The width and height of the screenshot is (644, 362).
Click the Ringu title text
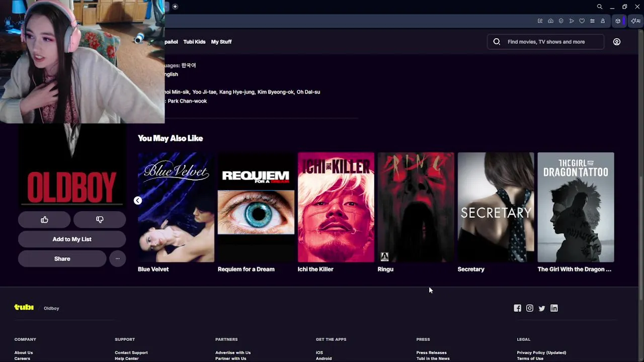click(x=385, y=269)
